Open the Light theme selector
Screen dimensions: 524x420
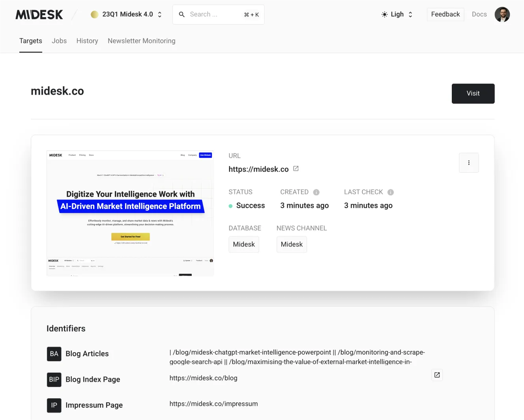[397, 14]
